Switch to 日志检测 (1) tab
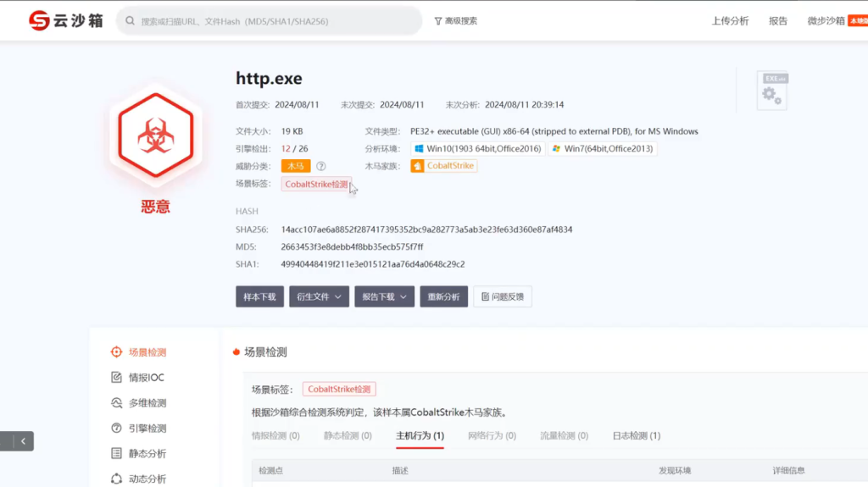This screenshot has height=487, width=868. 637,436
